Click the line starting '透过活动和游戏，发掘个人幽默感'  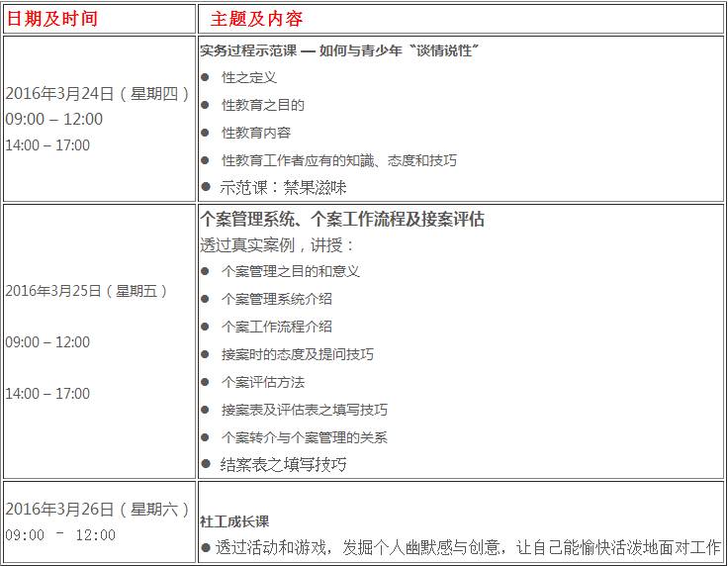pos(468,548)
